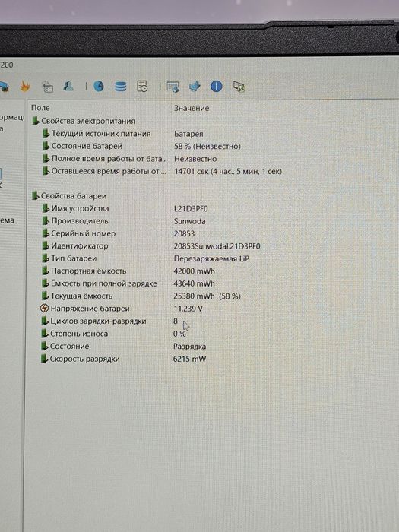Screen dimensions: 399x532
Task: Select the Свойства электропитания group row
Action: click(88, 121)
